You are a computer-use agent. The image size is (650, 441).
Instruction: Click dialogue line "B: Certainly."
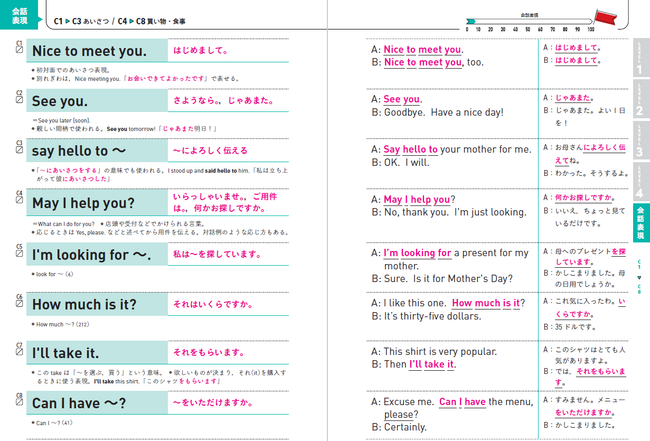[x=399, y=427]
